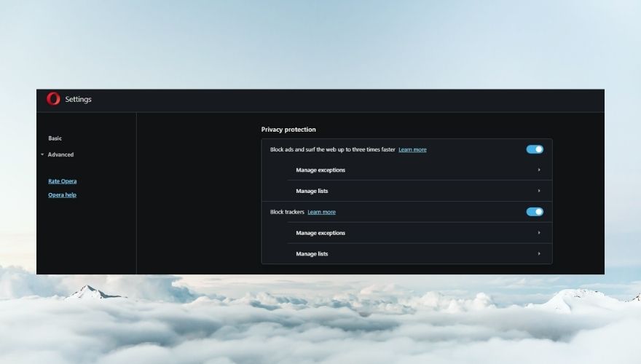The image size is (641, 364).
Task: Select the Basic settings category
Action: click(55, 138)
